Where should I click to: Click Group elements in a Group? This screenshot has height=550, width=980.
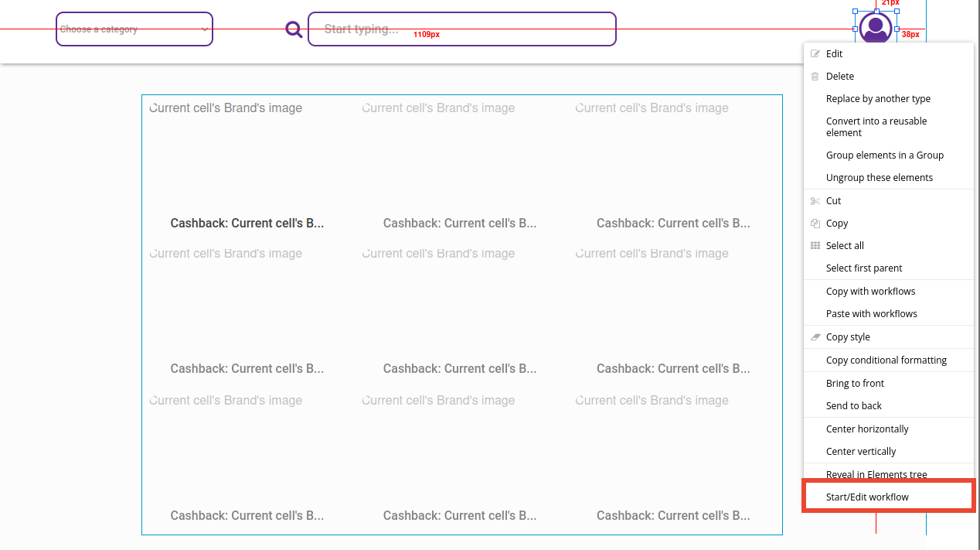point(885,155)
